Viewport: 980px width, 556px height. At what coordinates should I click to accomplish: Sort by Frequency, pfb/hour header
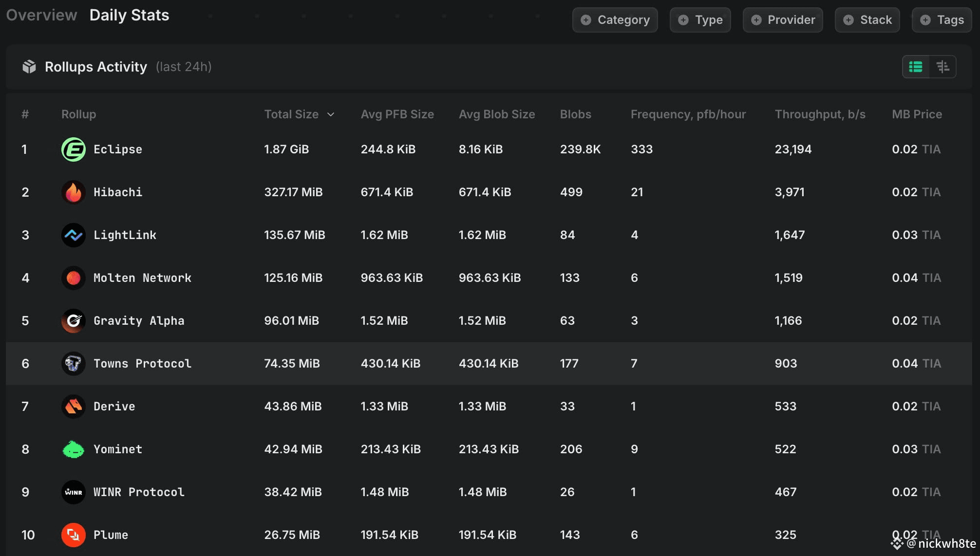[x=688, y=114]
